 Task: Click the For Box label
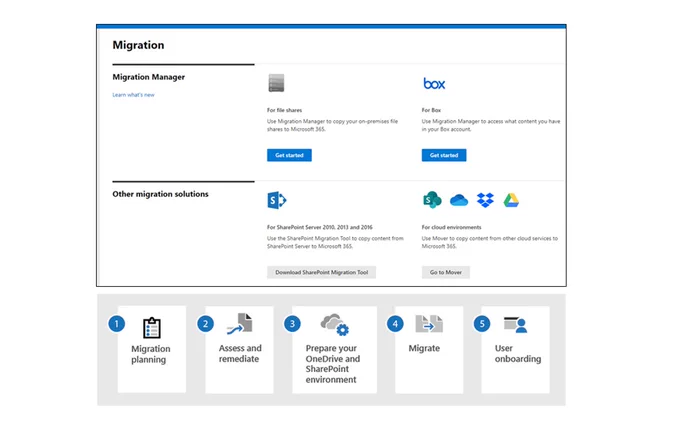click(431, 110)
